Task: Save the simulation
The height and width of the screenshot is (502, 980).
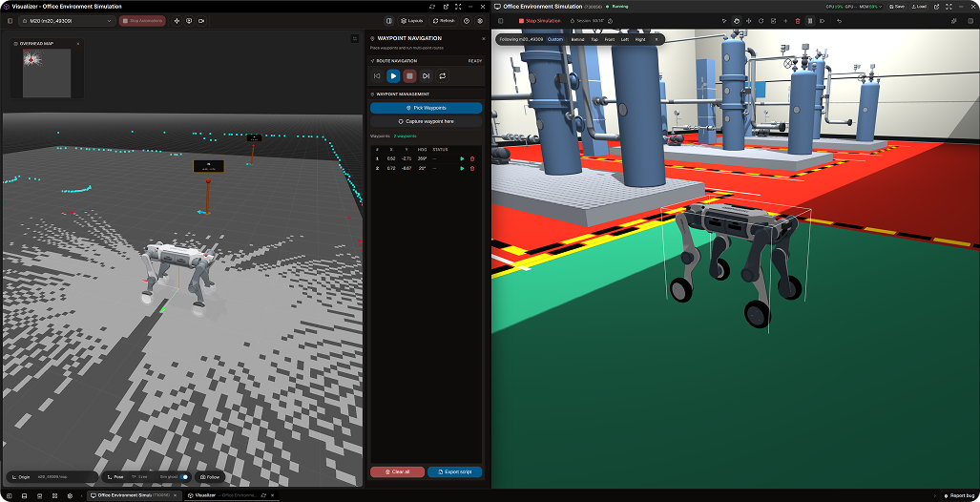Action: click(x=898, y=7)
